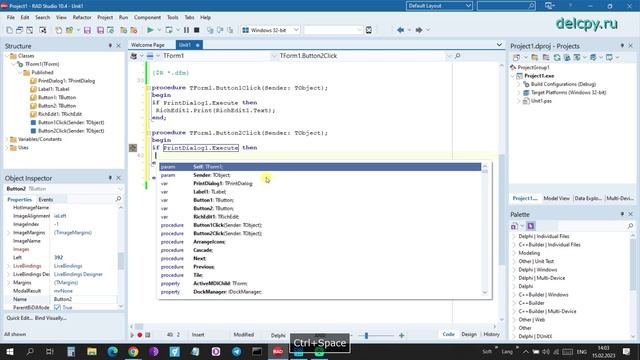
Task: Open the editor tabs list chevron
Action: pyautogui.click(x=499, y=45)
